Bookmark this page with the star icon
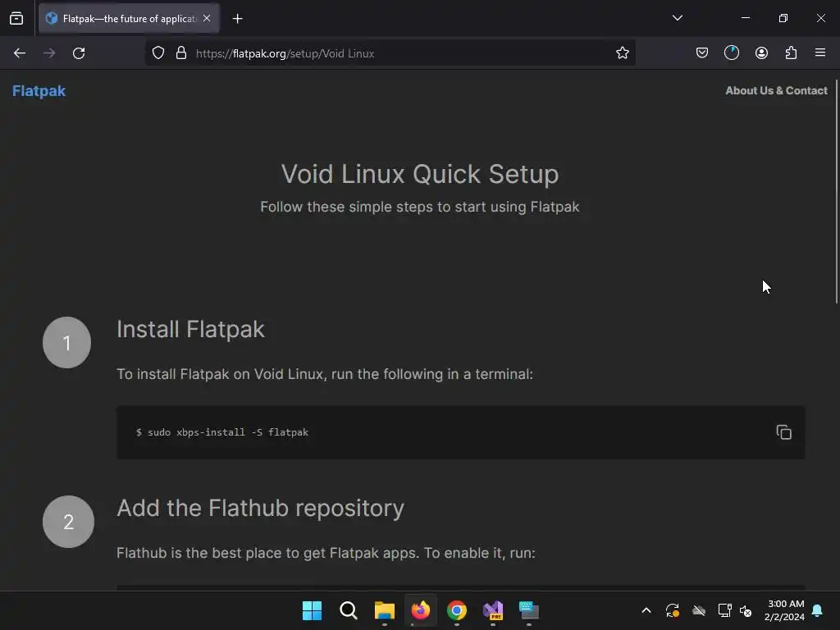 coord(623,53)
